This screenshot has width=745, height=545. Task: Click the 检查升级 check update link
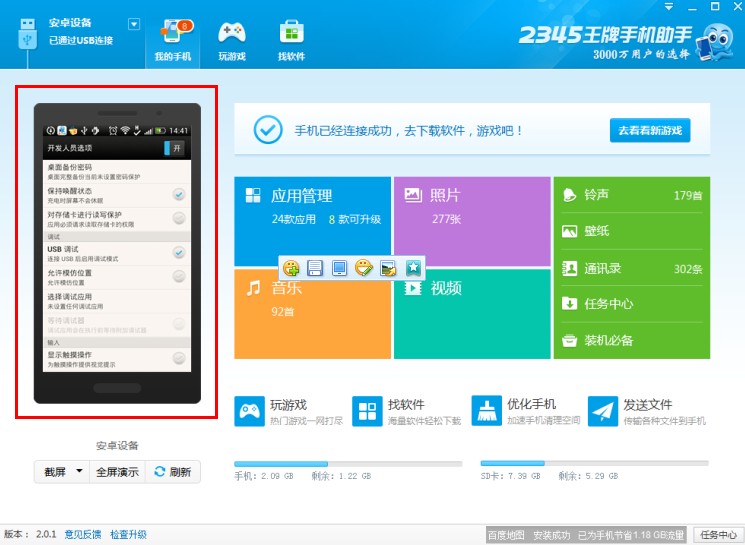pos(128,534)
